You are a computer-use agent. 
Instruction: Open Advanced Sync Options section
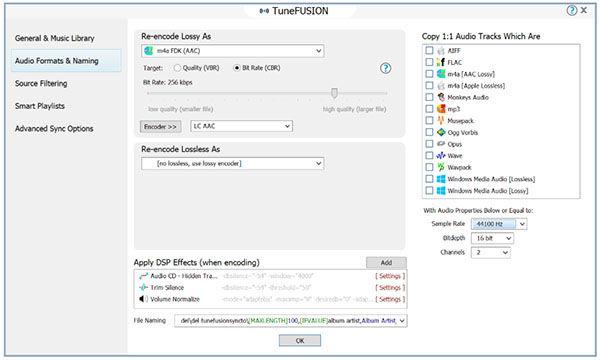coord(54,129)
